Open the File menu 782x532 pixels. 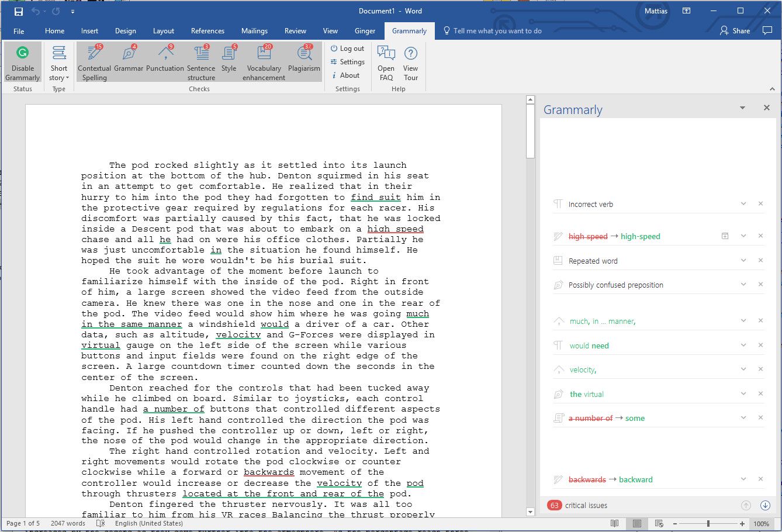point(19,31)
